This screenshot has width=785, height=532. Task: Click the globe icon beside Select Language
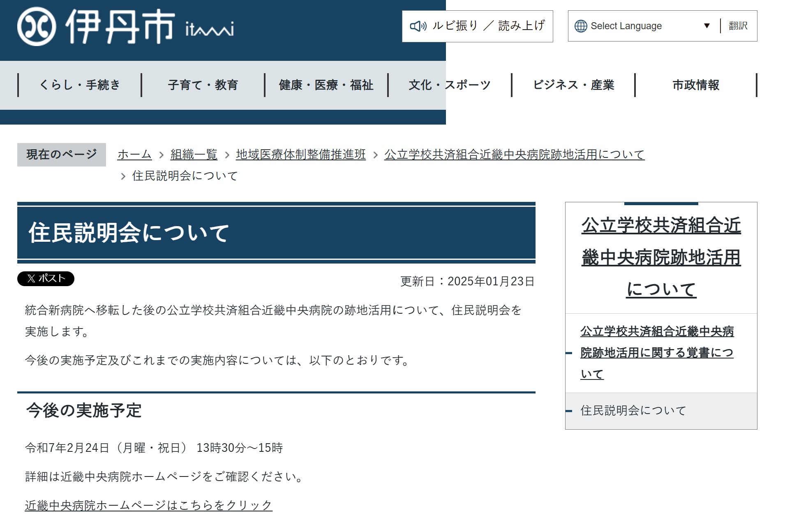tap(581, 26)
